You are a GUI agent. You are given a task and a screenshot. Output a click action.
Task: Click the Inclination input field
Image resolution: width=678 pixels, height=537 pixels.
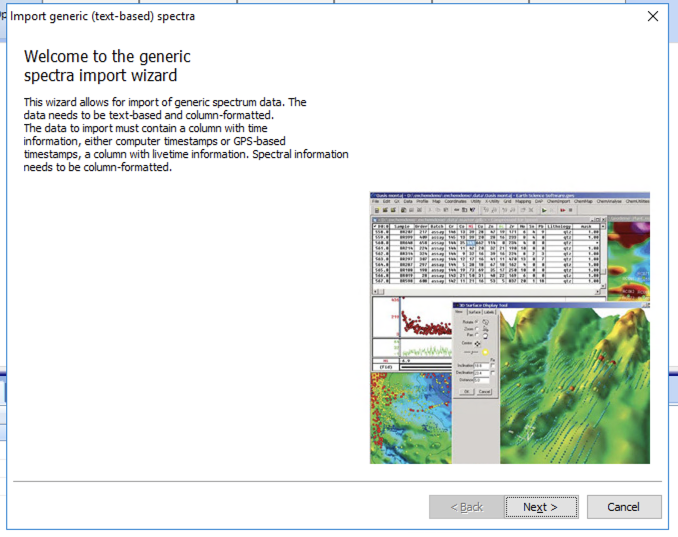tap(482, 366)
